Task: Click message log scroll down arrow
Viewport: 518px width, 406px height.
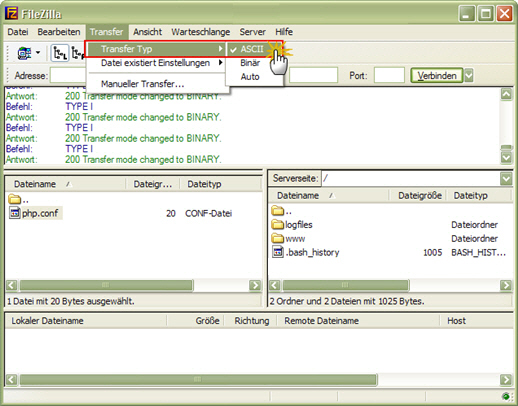Action: (x=506, y=157)
